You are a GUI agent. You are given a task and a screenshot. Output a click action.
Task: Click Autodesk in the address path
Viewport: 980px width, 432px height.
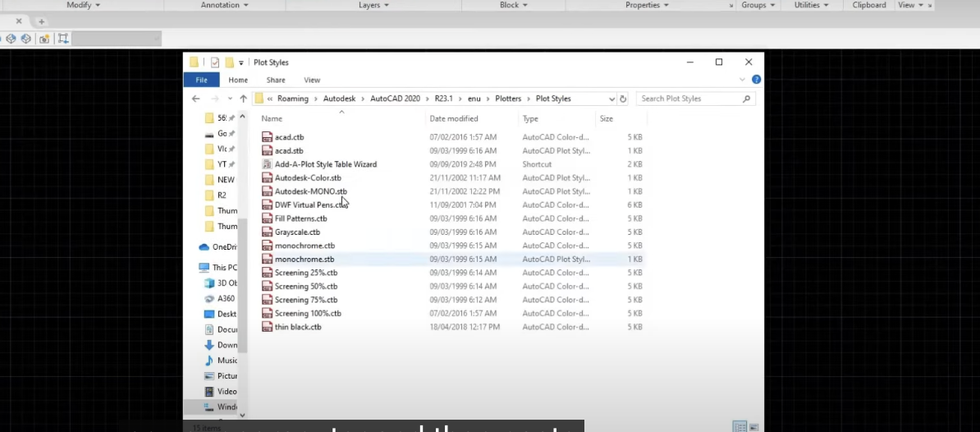(339, 99)
